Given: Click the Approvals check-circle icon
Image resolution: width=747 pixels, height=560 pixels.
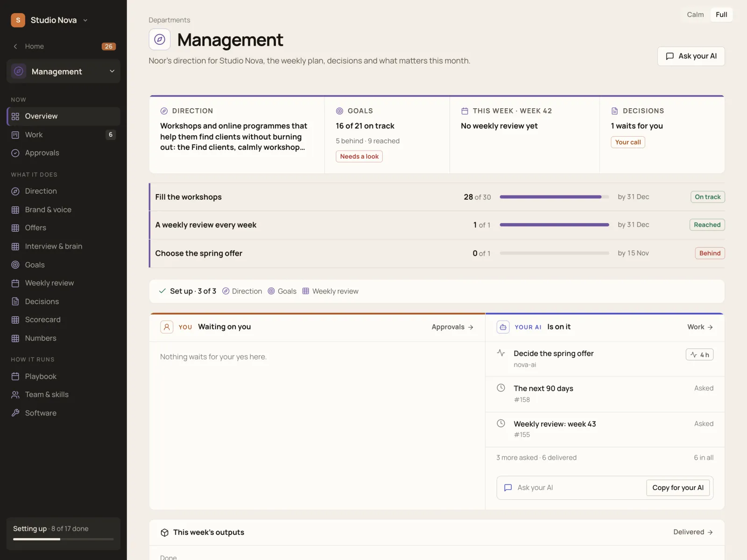Looking at the screenshot, I should 15,153.
